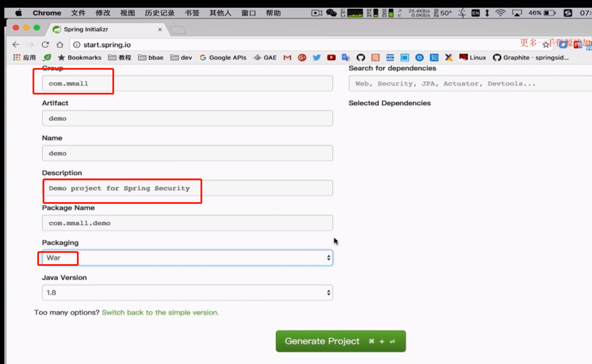592x364 pixels.
Task: Open the blue 知 Zhihu bookmark icon
Action: (x=434, y=57)
